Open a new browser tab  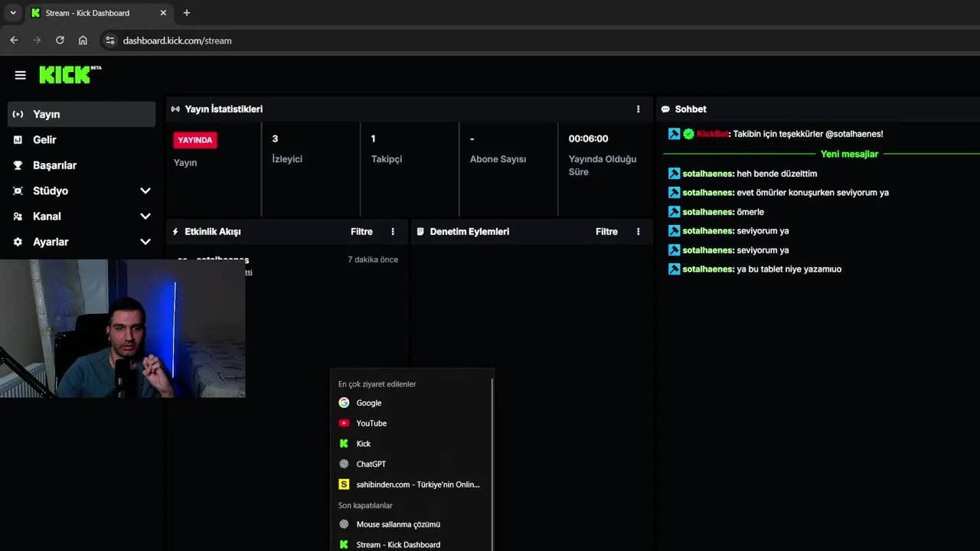tap(187, 13)
